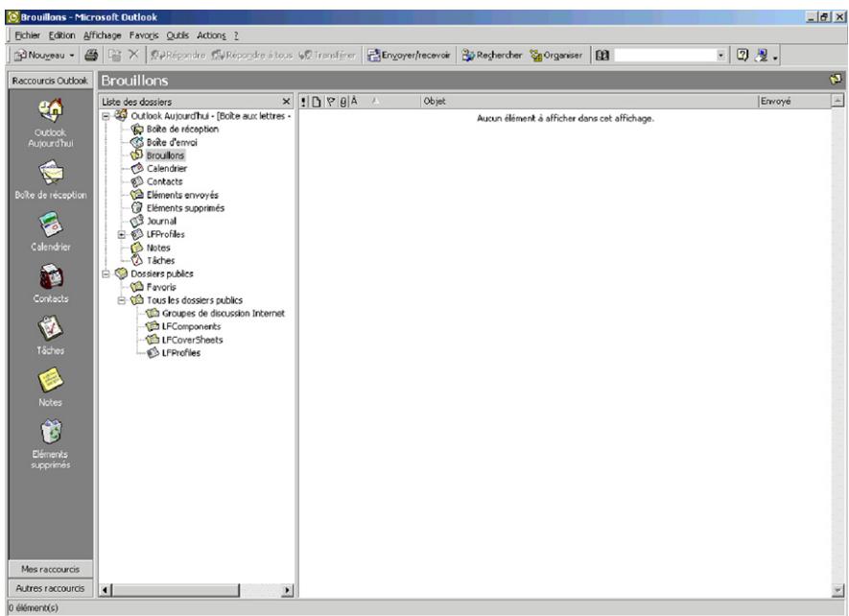Open the ? help menu
Screen dimensions: 849x616
(236, 36)
